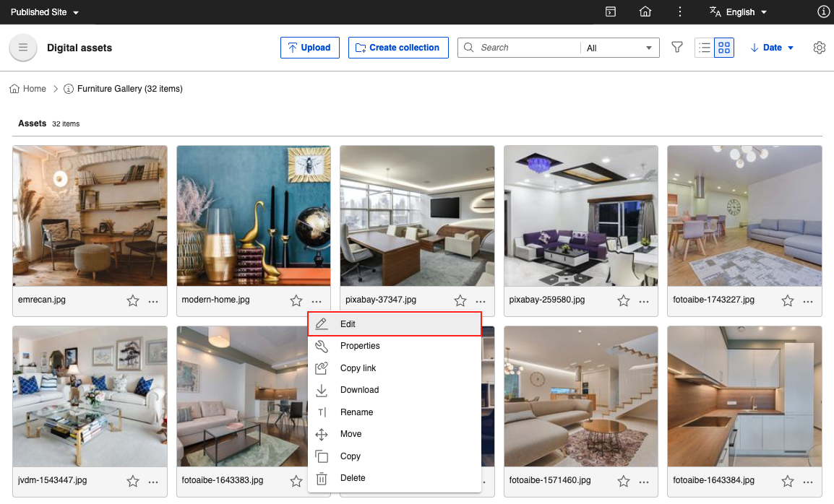Image resolution: width=834 pixels, height=504 pixels.
Task: Star the fotoaibe-1743227.jpg asset
Action: coord(787,300)
